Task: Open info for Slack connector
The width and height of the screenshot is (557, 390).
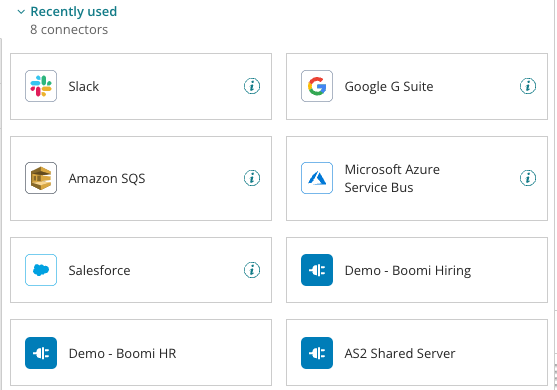Action: click(252, 86)
